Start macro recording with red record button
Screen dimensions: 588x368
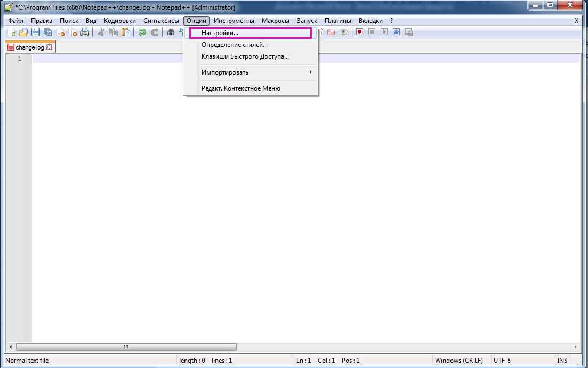pyautogui.click(x=360, y=32)
